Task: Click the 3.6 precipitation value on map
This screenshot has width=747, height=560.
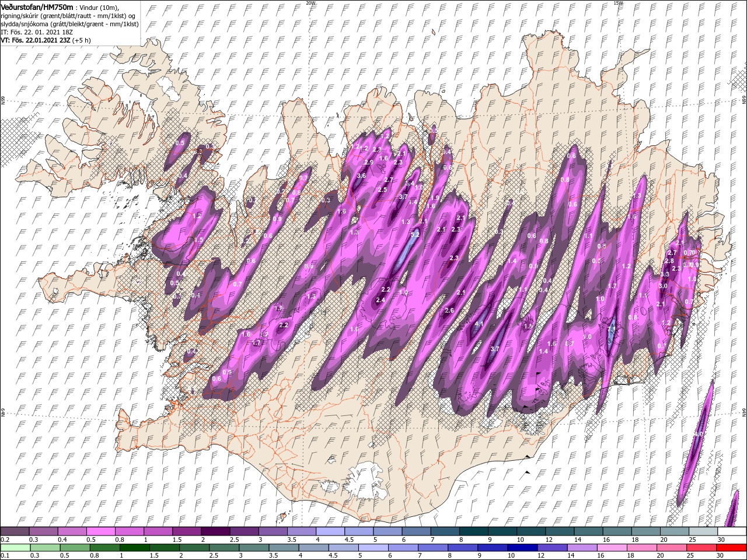Action: click(x=361, y=176)
